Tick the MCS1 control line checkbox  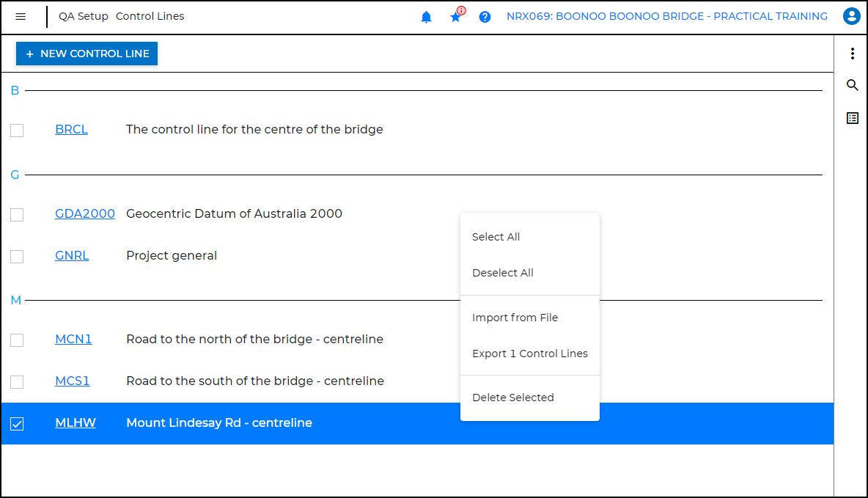[x=17, y=381]
